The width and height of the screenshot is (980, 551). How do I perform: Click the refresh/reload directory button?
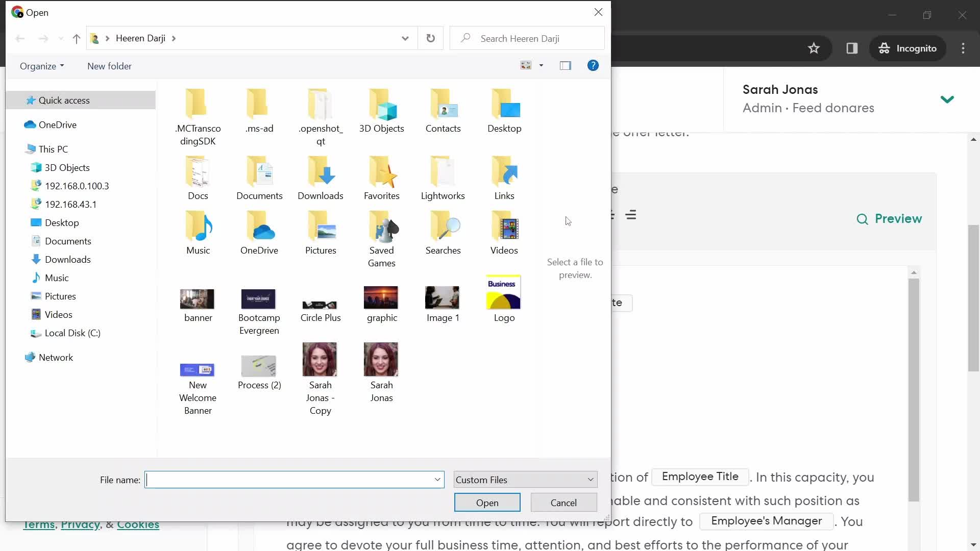click(431, 38)
